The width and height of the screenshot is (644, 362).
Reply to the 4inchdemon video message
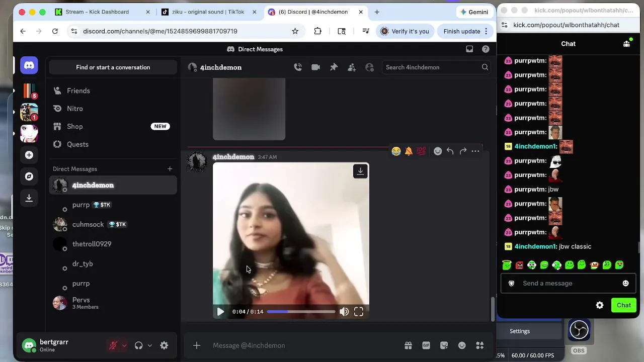click(450, 151)
